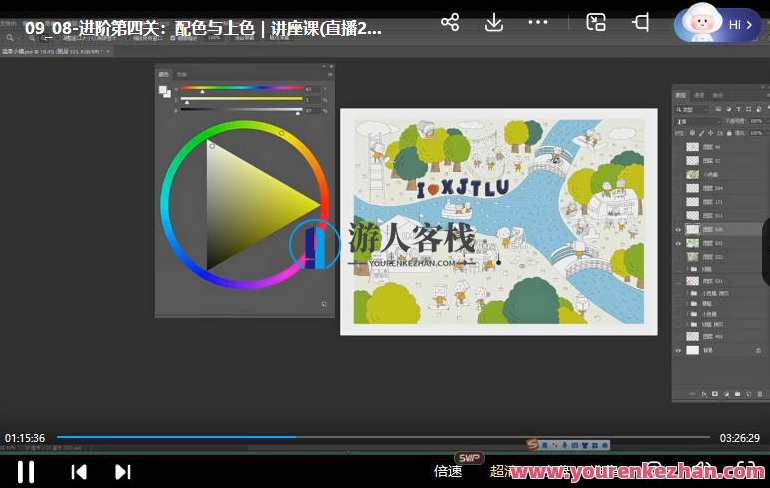Open the 倍速 playback speed option

pos(448,471)
